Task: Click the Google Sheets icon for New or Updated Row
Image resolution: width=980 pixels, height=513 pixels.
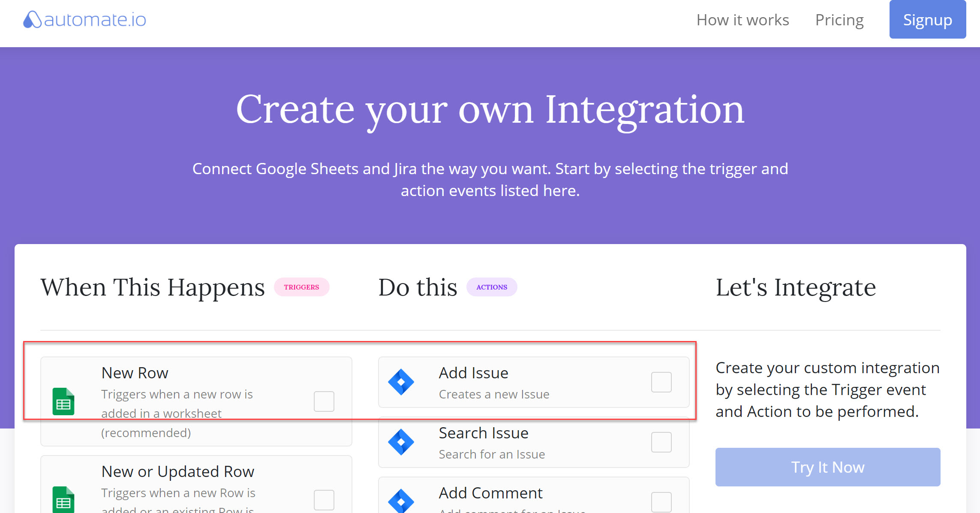Action: point(63,499)
